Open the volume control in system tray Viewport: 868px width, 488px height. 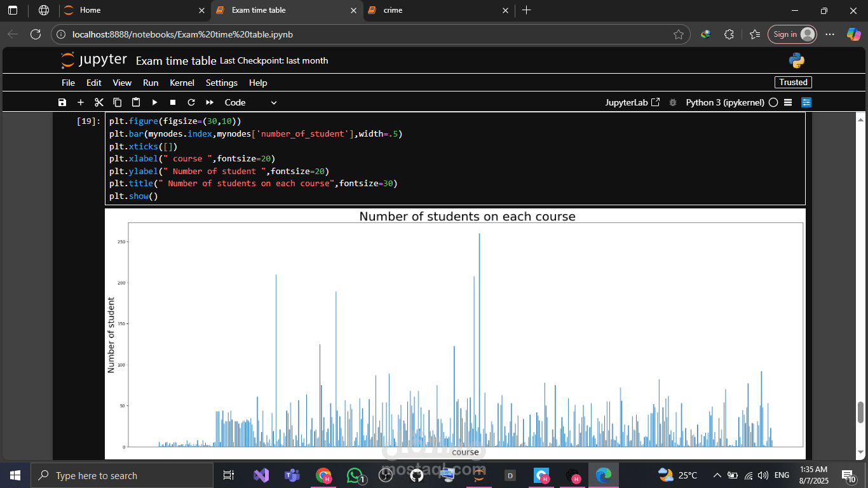coord(763,475)
